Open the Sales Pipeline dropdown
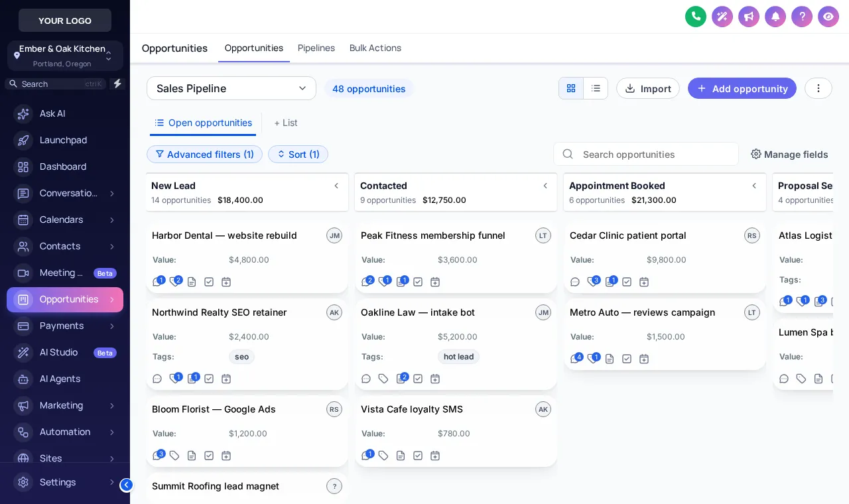The image size is (849, 504). click(x=231, y=88)
